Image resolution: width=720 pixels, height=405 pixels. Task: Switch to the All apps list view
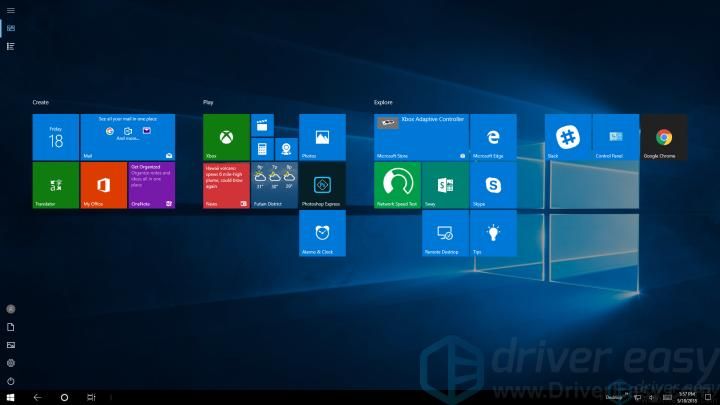pyautogui.click(x=10, y=46)
